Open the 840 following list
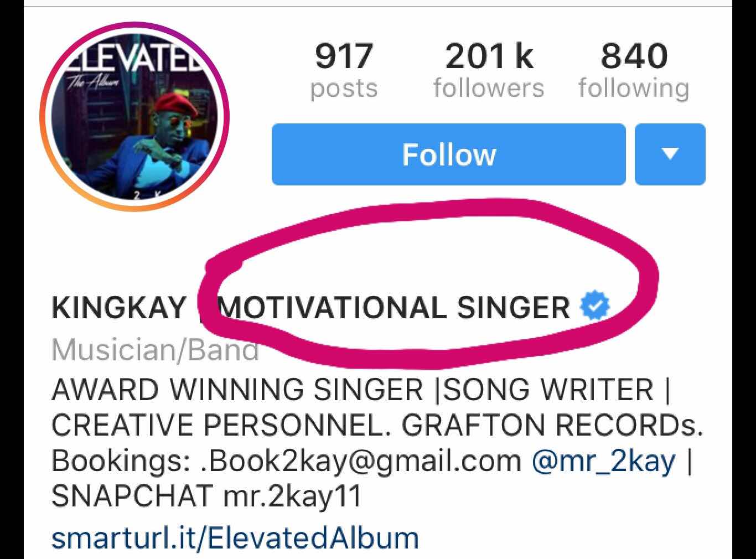 [634, 71]
